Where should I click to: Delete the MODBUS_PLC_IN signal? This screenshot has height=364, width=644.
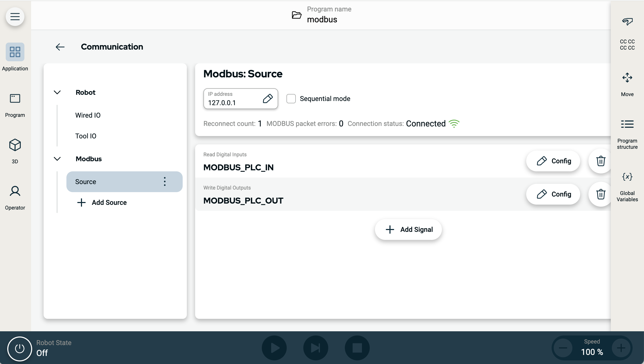coord(600,161)
